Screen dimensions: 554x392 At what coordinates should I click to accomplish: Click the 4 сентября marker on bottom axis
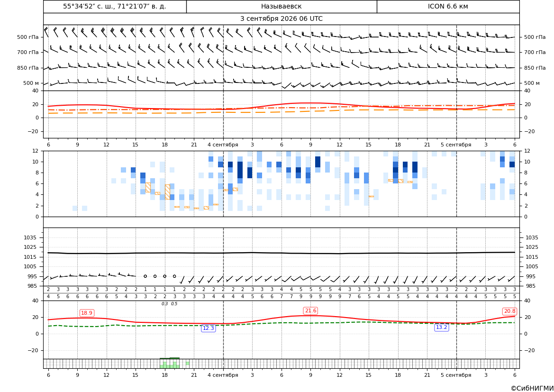[x=223, y=375]
